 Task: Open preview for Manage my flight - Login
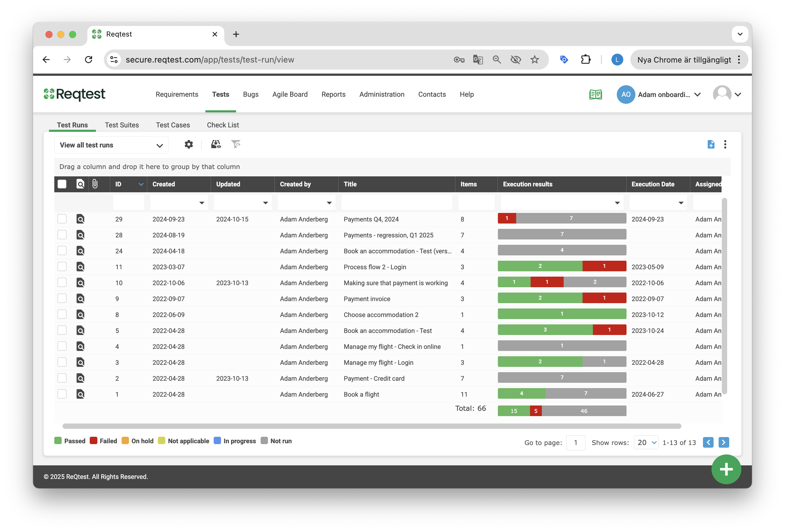[x=80, y=362]
